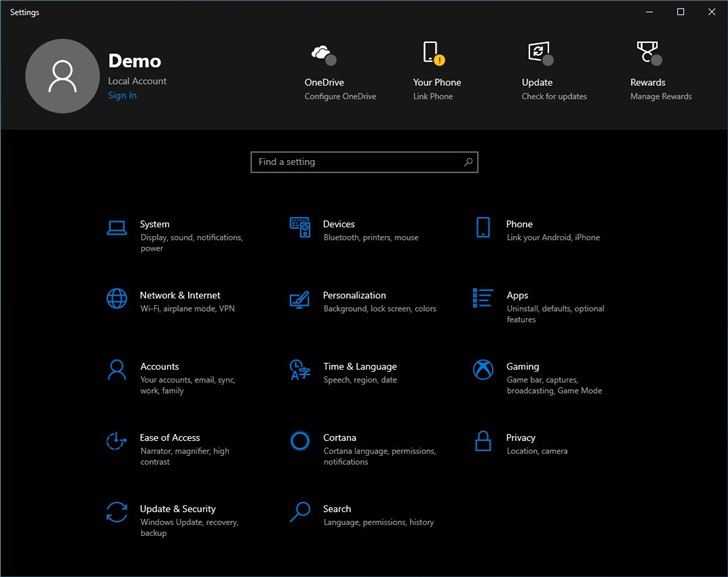Viewport: 728px width, 577px height.
Task: Open the System settings laptop icon
Action: click(x=117, y=228)
